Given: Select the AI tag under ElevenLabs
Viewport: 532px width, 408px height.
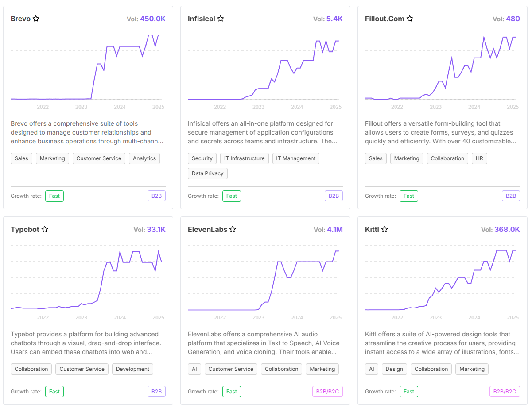Looking at the screenshot, I should coord(194,369).
